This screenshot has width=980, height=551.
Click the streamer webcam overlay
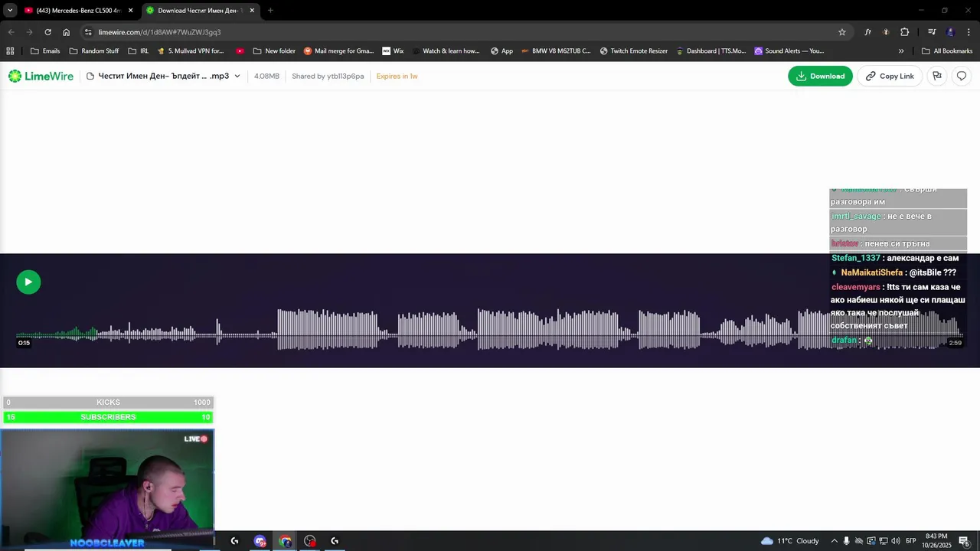107,489
